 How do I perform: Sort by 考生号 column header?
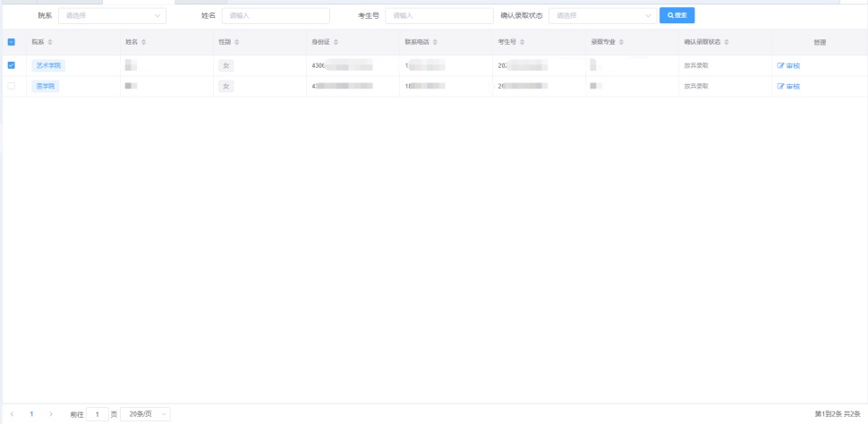[522, 42]
